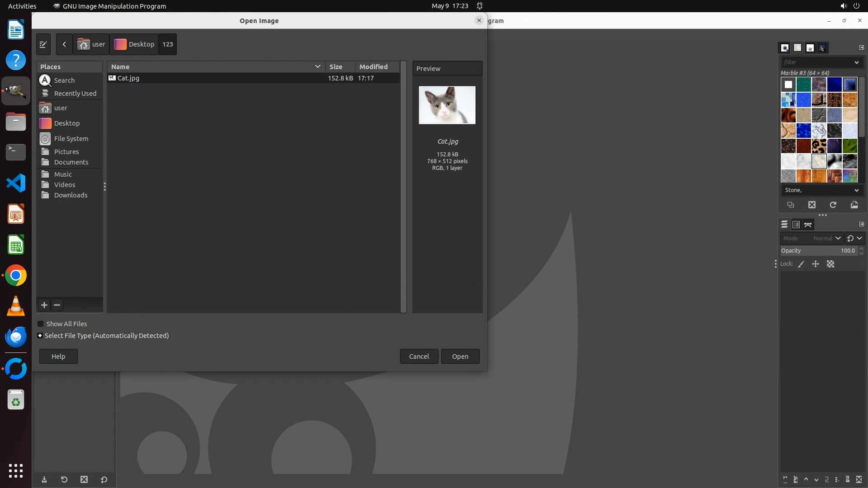
Task: Switch to the Brushes tab icon
Action: [x=785, y=48]
